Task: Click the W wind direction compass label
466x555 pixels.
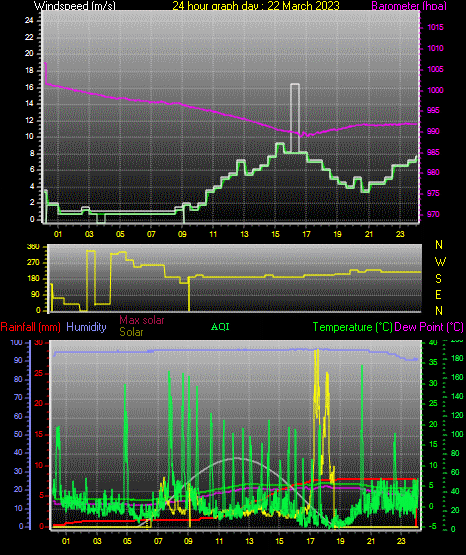Action: point(440,262)
